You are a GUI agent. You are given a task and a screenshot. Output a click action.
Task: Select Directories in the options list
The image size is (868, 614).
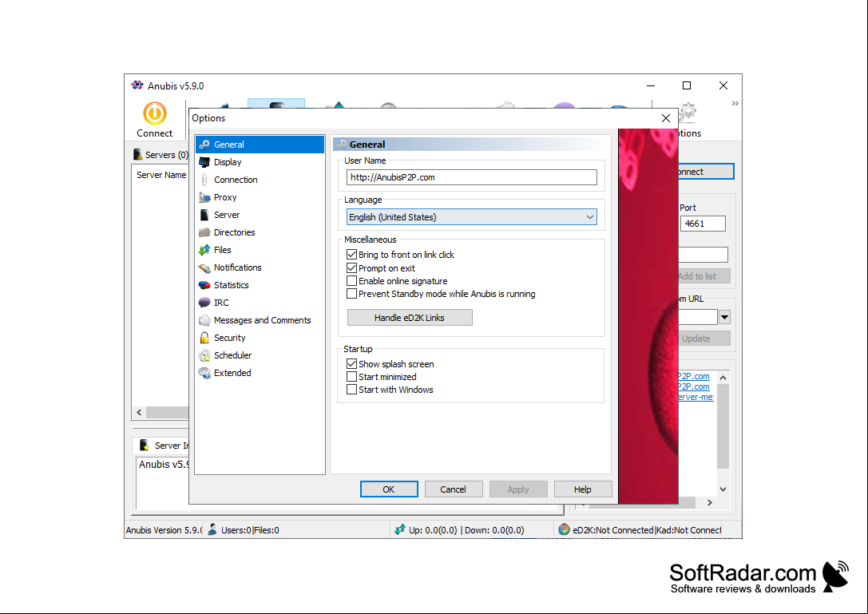pyautogui.click(x=260, y=232)
